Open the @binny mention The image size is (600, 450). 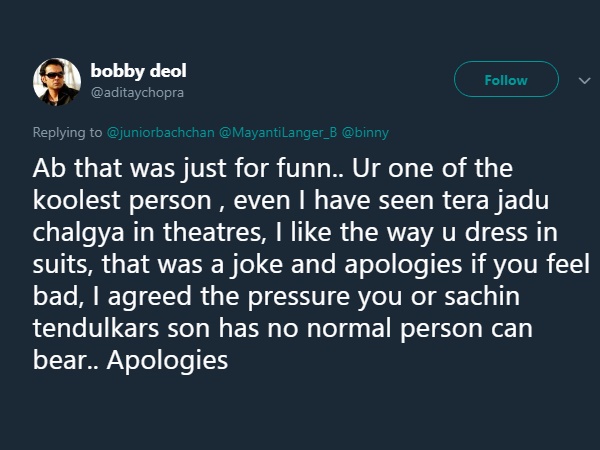[x=365, y=132]
